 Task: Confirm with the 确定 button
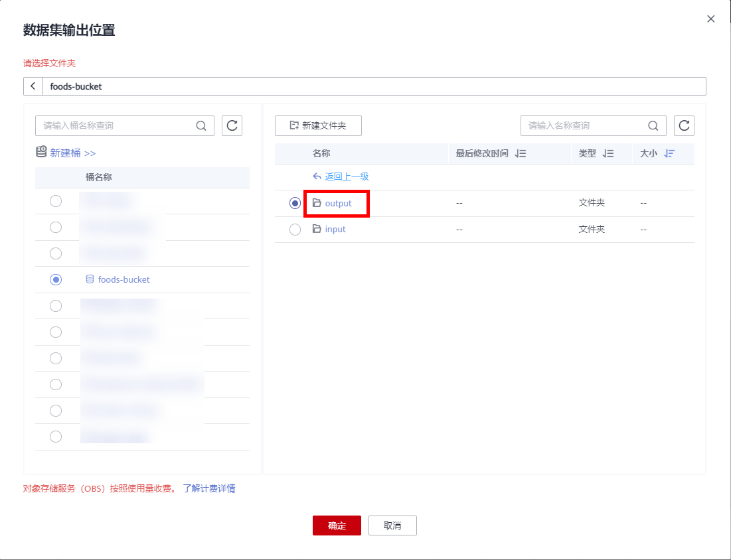tap(337, 525)
